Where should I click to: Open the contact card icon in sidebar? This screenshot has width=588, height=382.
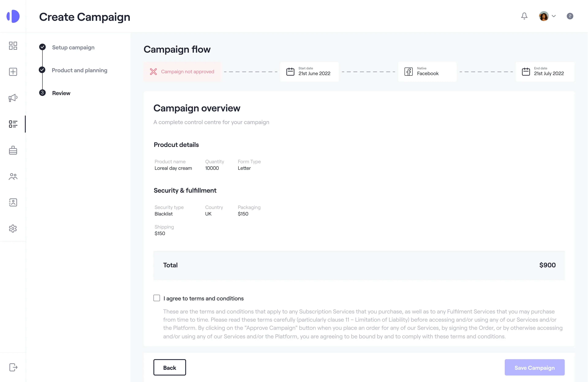(13, 202)
